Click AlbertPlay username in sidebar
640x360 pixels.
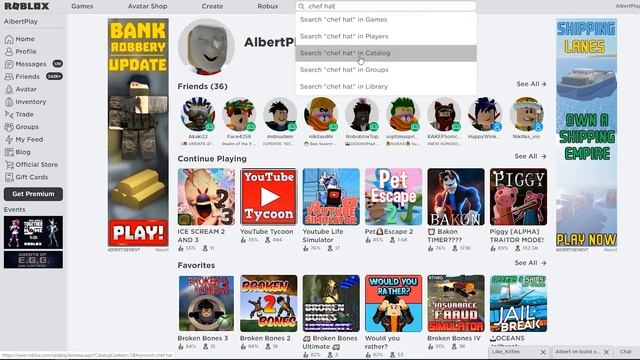click(21, 22)
